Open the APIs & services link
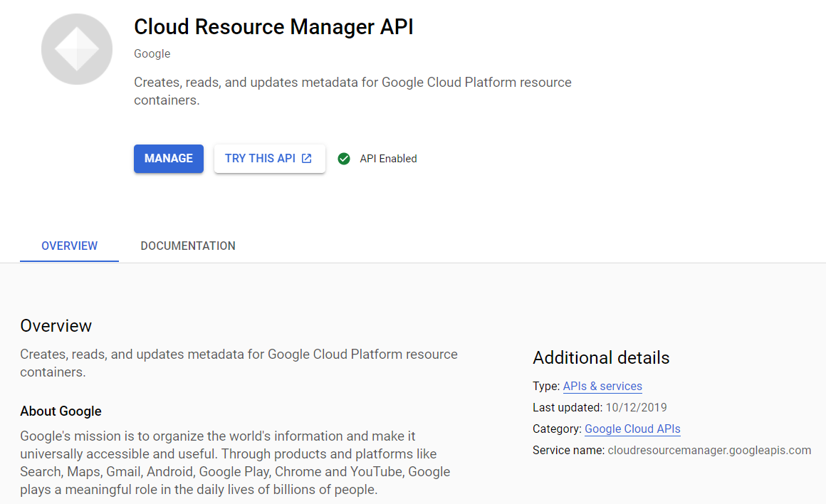826x504 pixels. [602, 386]
